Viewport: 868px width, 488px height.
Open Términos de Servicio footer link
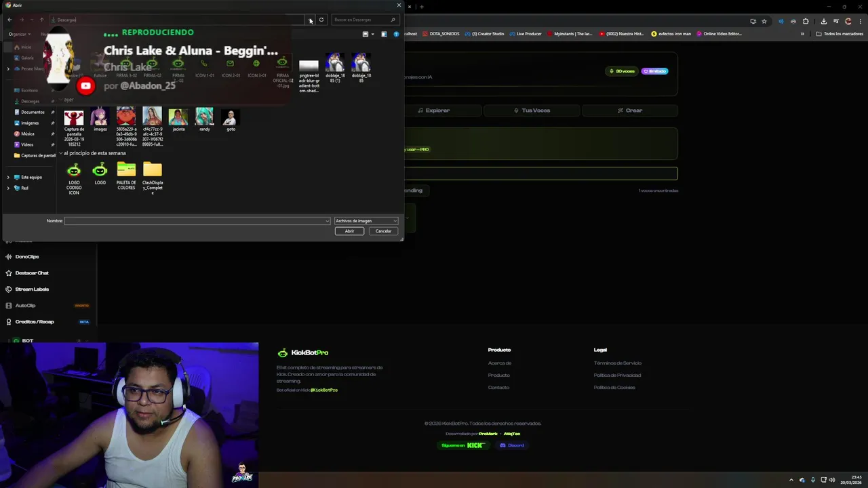(618, 363)
